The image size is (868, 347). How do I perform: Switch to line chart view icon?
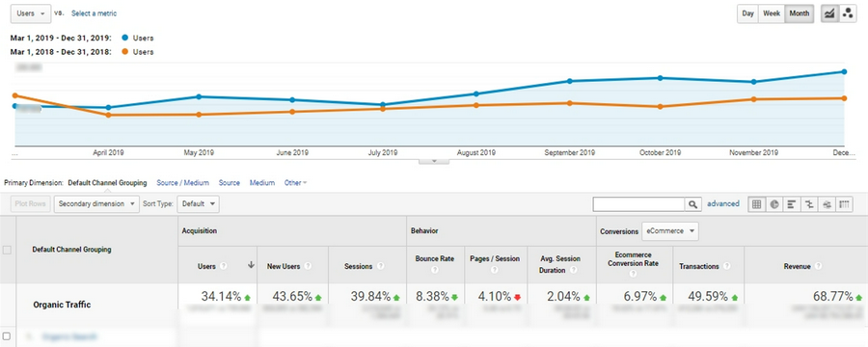pyautogui.click(x=829, y=13)
